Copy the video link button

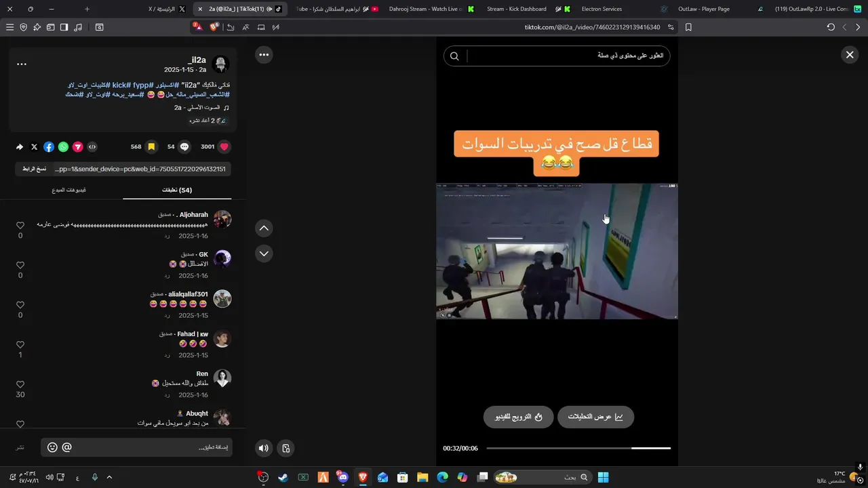pos(35,169)
